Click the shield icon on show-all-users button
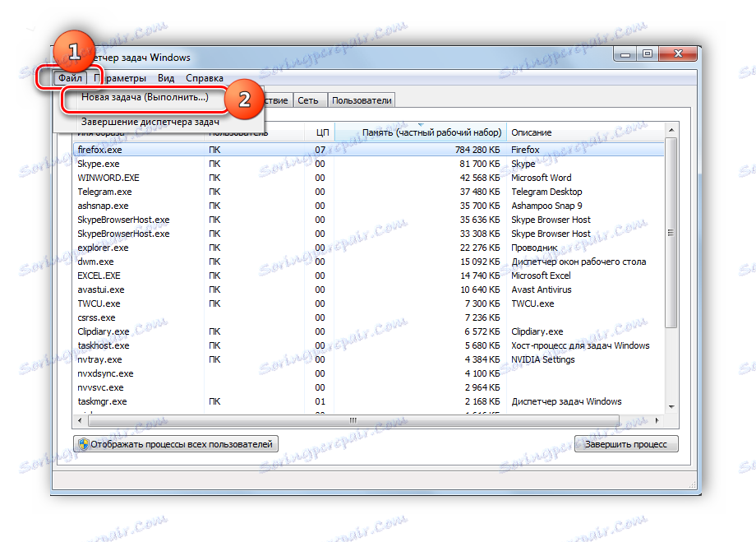 click(84, 444)
